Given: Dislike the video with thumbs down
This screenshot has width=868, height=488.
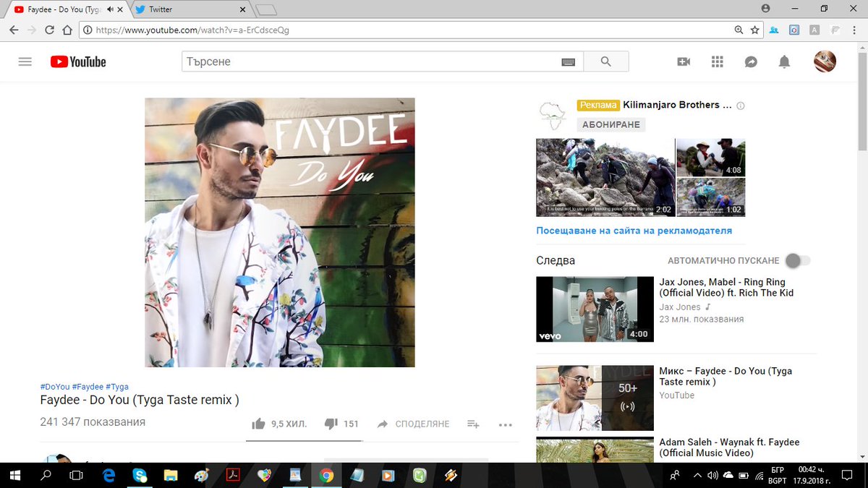Looking at the screenshot, I should pos(331,424).
